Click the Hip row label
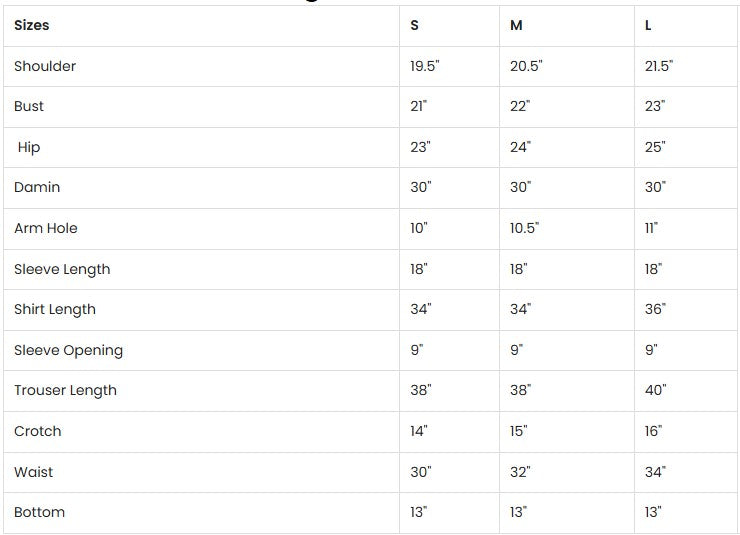This screenshot has width=740, height=535. pos(29,147)
